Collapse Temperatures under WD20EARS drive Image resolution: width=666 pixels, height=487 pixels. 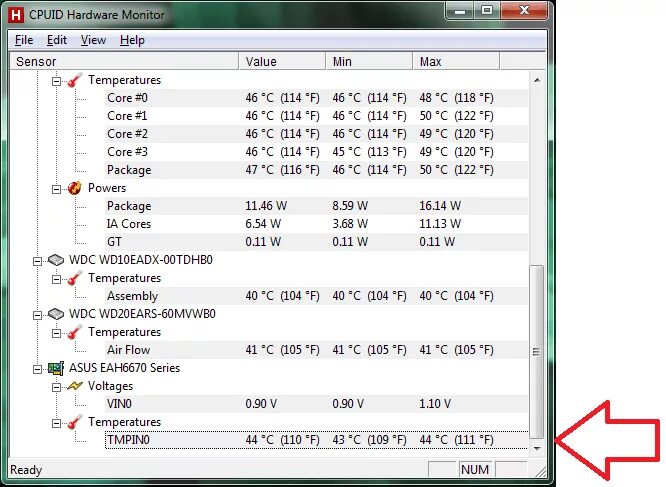[56, 333]
